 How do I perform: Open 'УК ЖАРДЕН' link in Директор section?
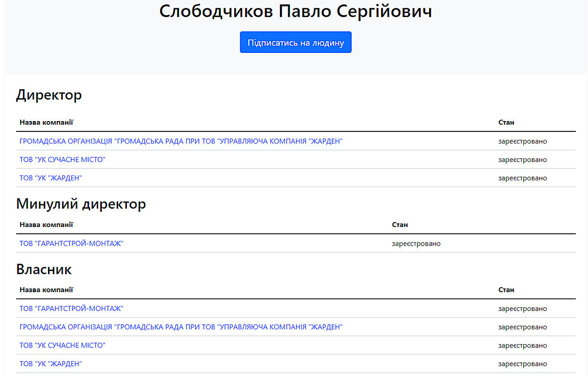[x=50, y=178]
